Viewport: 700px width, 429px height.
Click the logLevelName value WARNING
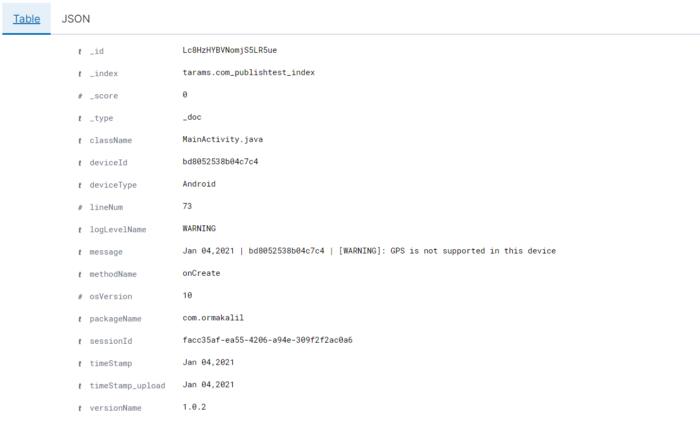pos(199,229)
